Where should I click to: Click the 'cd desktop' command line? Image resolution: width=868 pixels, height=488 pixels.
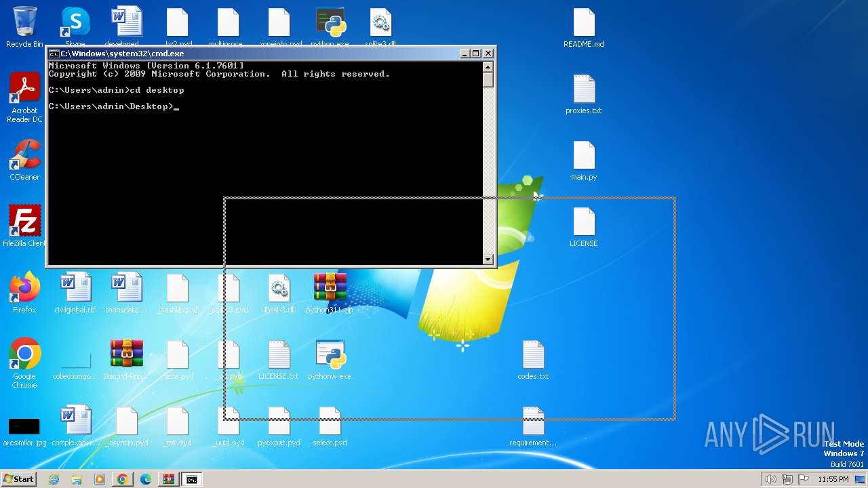116,90
